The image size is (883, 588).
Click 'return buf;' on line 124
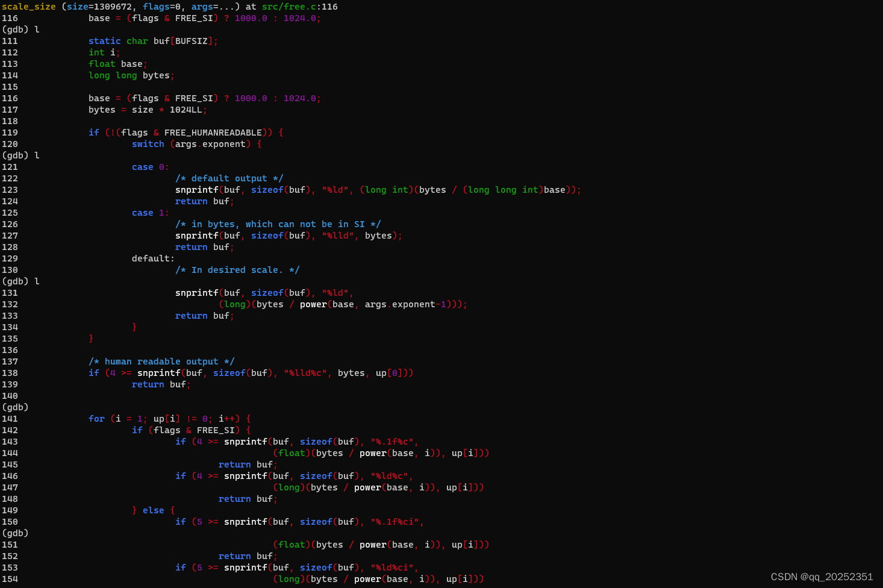(205, 201)
